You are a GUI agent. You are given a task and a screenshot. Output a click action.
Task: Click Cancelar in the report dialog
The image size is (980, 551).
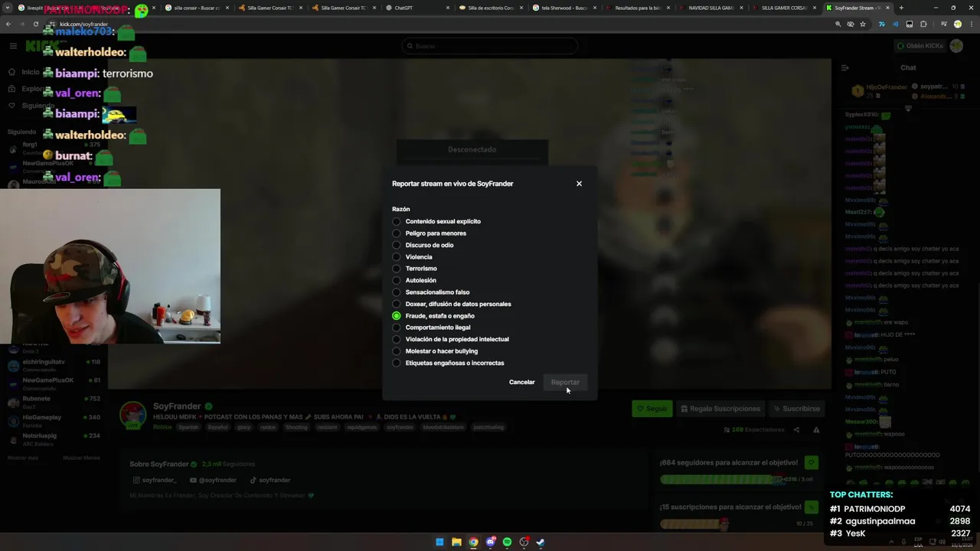pyautogui.click(x=522, y=382)
